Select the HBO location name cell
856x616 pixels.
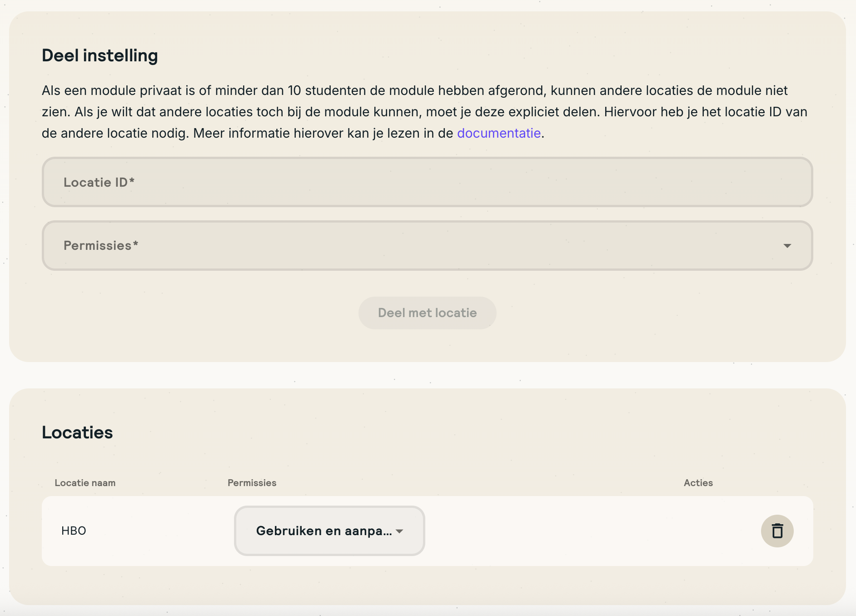74,531
